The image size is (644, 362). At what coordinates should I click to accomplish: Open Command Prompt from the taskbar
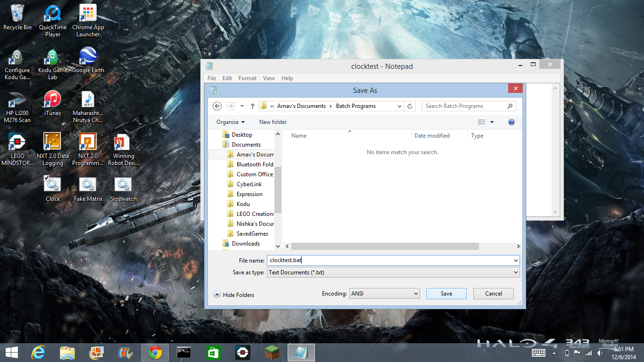(184, 352)
